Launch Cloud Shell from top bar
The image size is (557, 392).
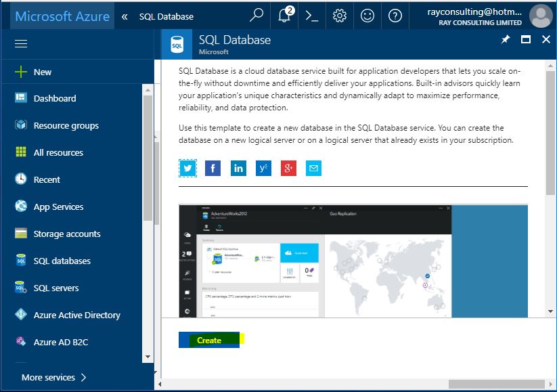(312, 16)
